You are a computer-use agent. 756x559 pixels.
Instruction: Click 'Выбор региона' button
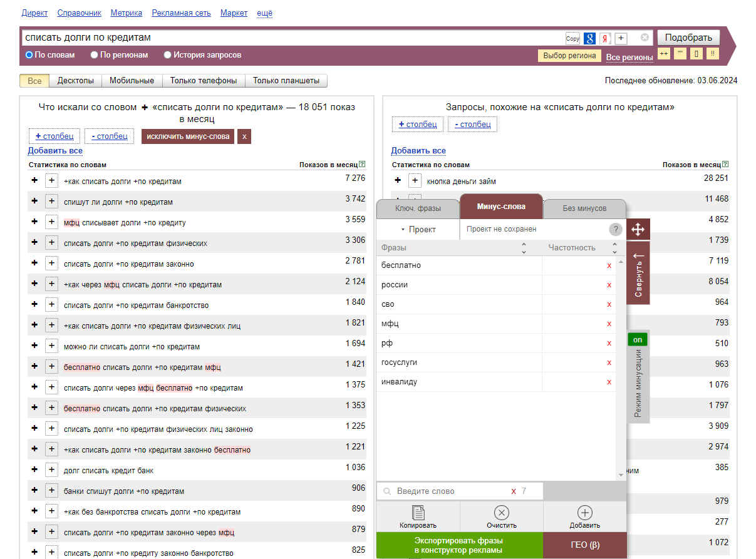pyautogui.click(x=569, y=56)
